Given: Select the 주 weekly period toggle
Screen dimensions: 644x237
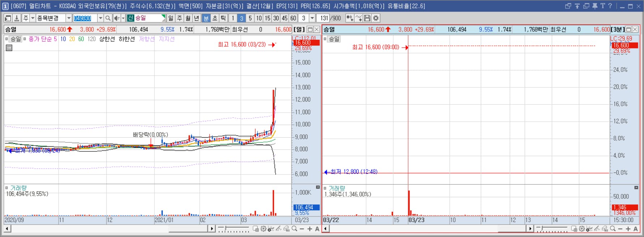Looking at the screenshot, I should tap(179, 18).
